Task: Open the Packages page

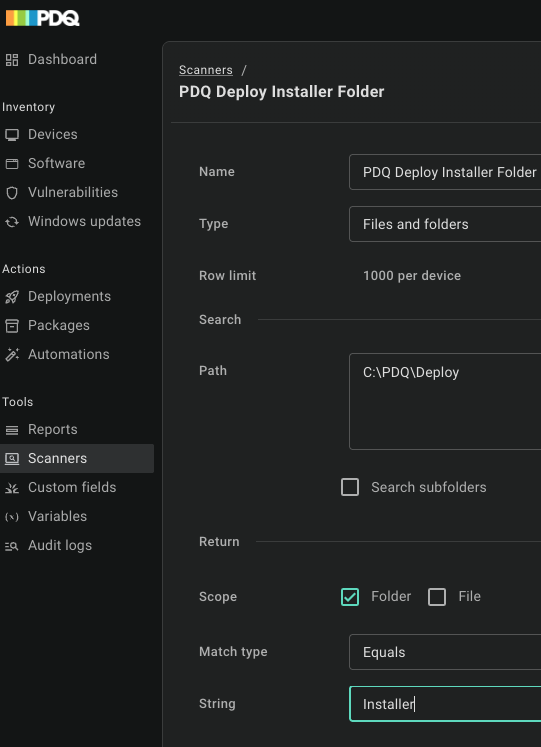Action: [59, 325]
